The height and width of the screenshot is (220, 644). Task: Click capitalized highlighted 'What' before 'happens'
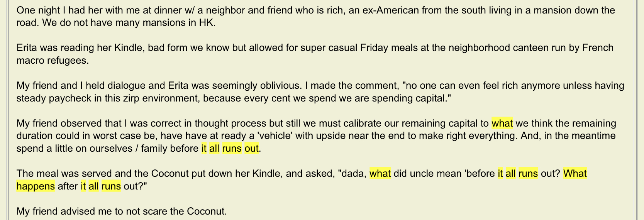pyautogui.click(x=575, y=174)
